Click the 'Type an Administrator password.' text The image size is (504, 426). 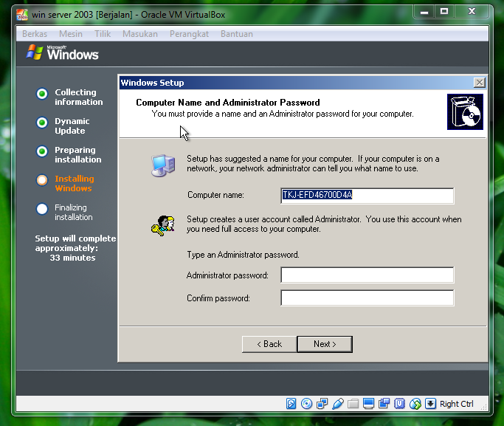(x=243, y=255)
